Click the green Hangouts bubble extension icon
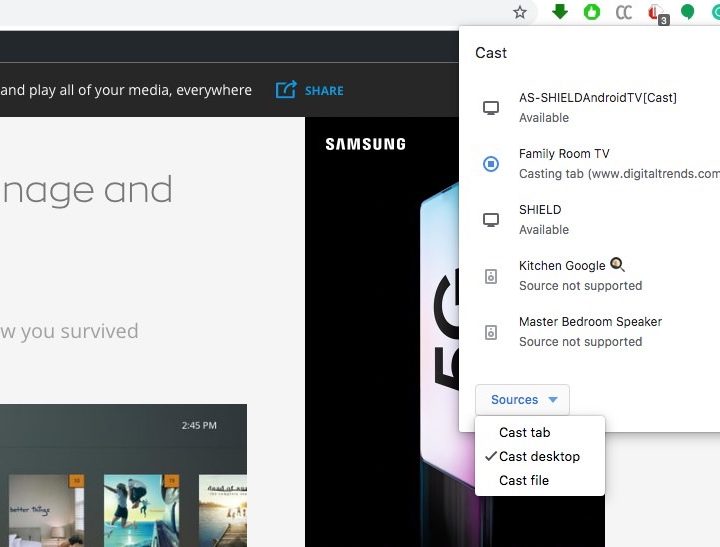Screen dimensions: 720x547 click(x=687, y=12)
